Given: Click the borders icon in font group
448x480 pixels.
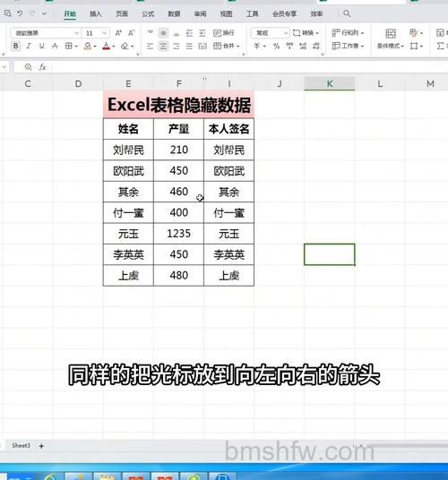Looking at the screenshot, I should tap(69, 46).
